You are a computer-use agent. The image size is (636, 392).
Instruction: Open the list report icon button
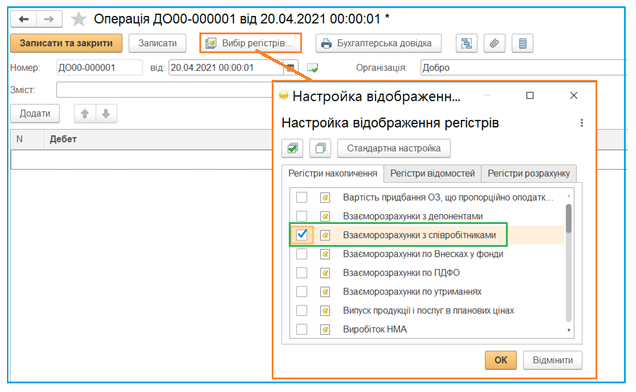[522, 43]
